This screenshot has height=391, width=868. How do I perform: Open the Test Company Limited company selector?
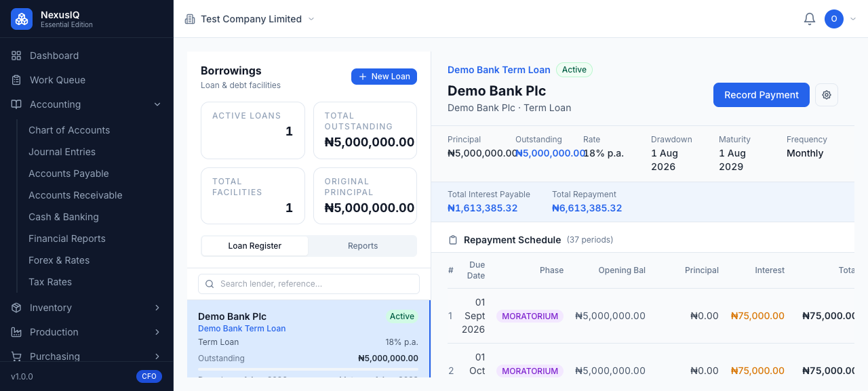coord(250,19)
